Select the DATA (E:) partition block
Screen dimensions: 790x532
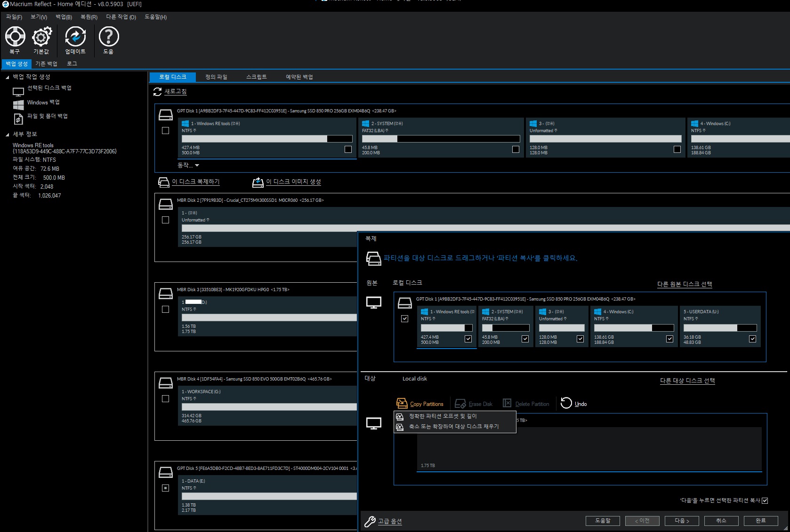267,495
